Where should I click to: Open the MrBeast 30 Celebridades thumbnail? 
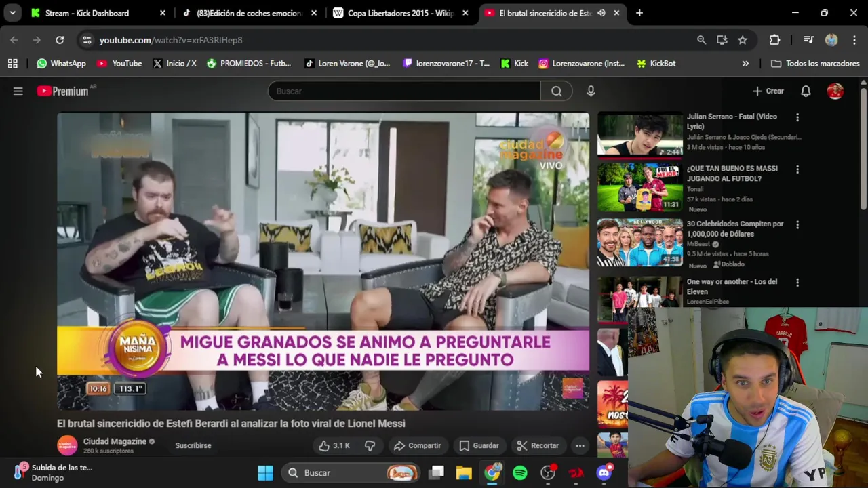click(x=640, y=242)
